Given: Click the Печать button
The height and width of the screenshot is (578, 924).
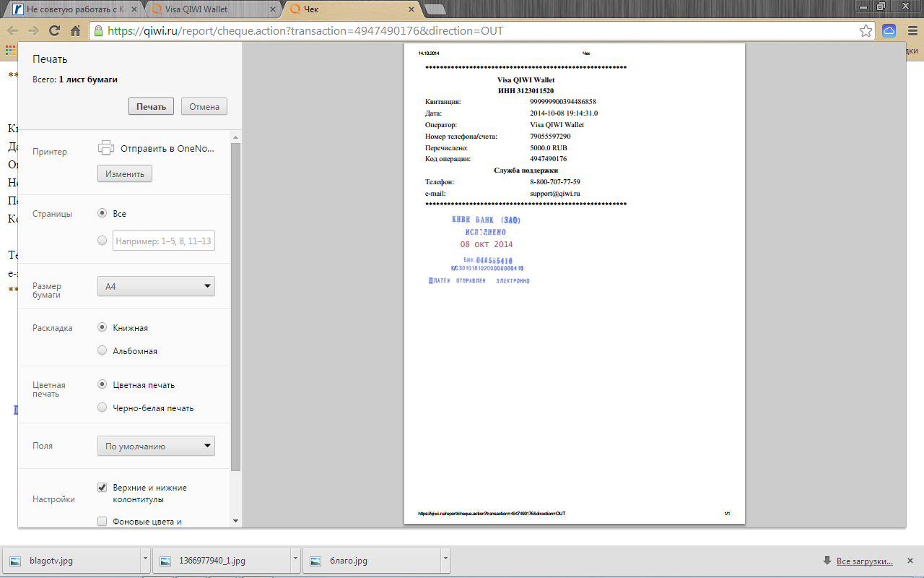Looking at the screenshot, I should (x=152, y=106).
